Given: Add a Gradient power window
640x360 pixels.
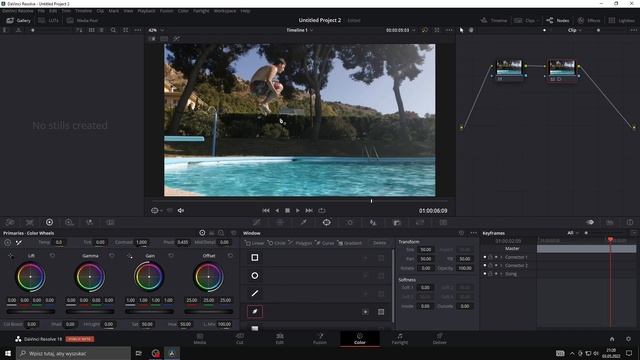Looking at the screenshot, I should [x=350, y=243].
